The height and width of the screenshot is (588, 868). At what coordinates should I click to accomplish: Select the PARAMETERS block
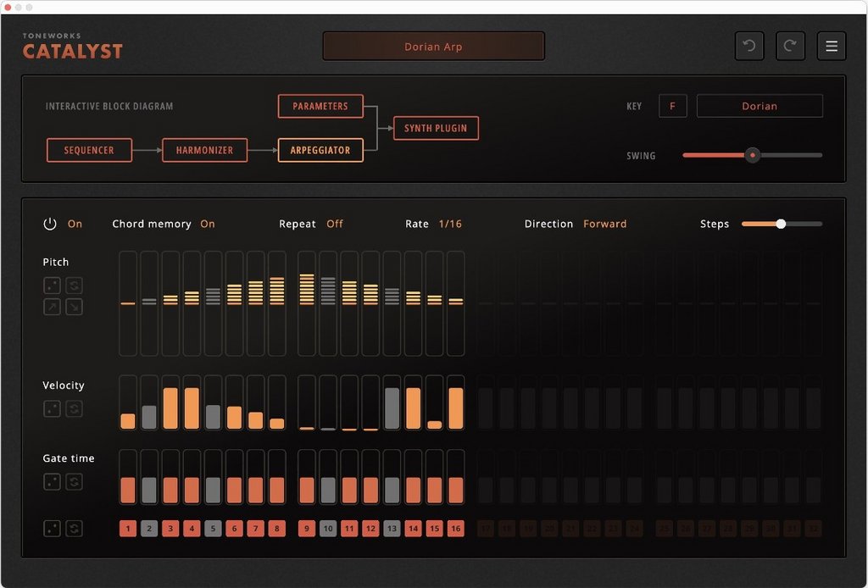(x=320, y=106)
